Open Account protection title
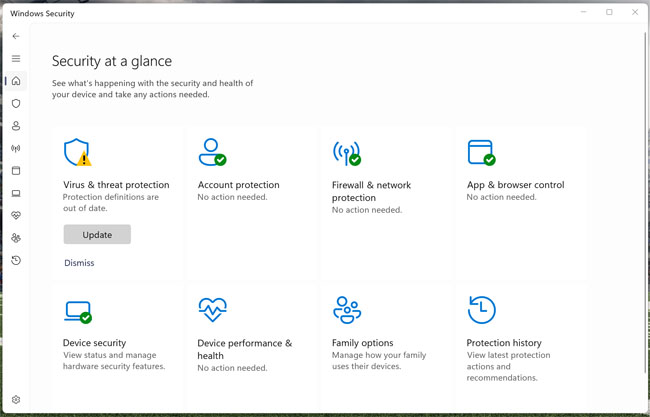The image size is (650, 417). click(x=238, y=185)
